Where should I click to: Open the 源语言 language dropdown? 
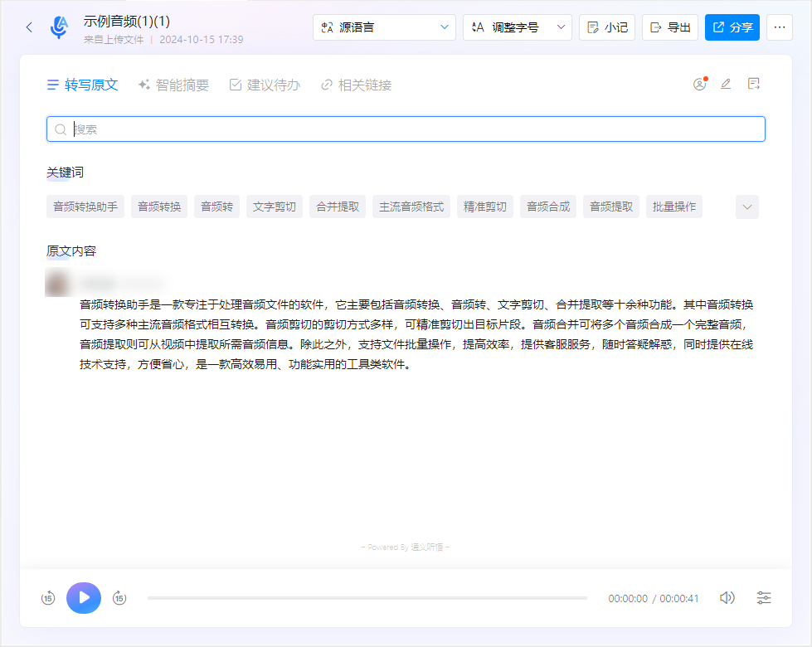[384, 27]
